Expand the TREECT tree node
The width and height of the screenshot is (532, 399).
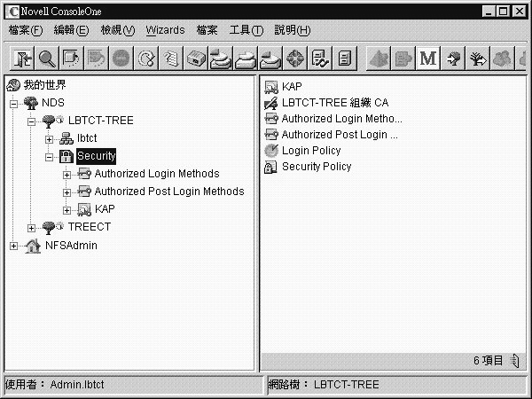tap(31, 228)
